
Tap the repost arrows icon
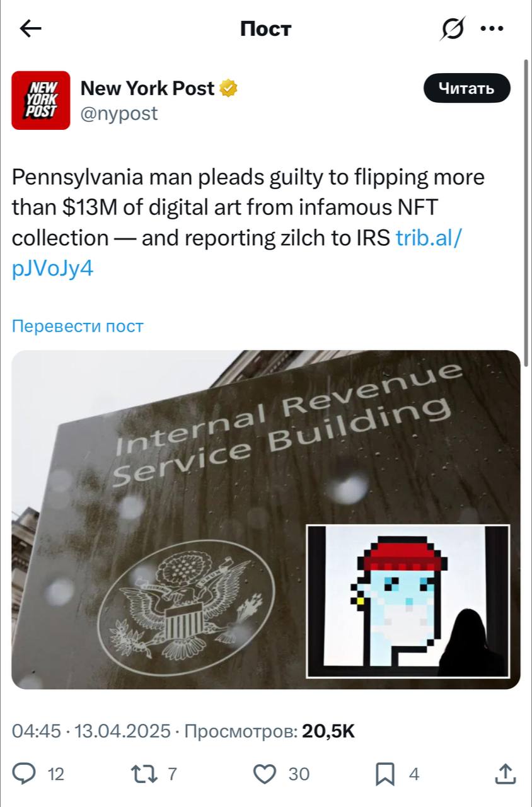coord(144,773)
